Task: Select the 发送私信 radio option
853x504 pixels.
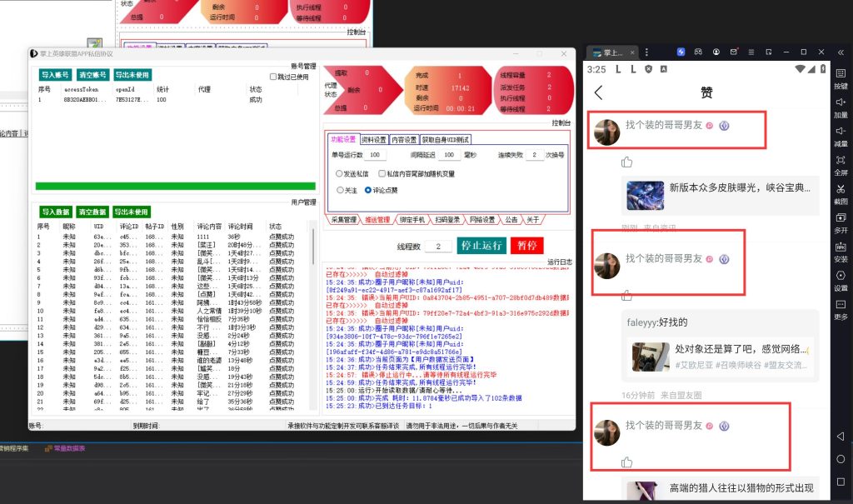Action: click(339, 173)
